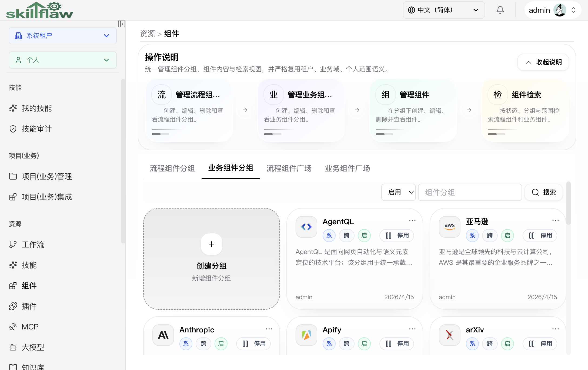Click the card list vertical scrollbar
588x370 pixels.
pyautogui.click(x=569, y=203)
